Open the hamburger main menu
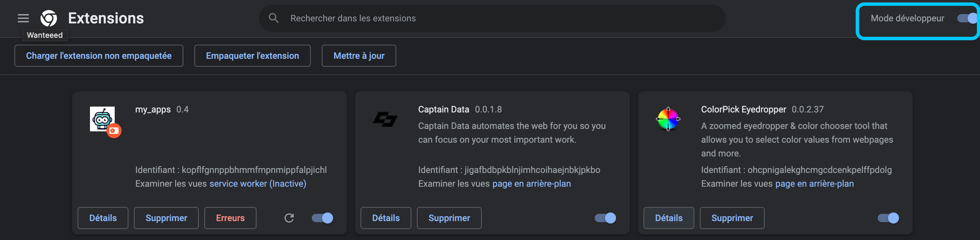Viewport: 980px width, 240px height. (x=23, y=18)
